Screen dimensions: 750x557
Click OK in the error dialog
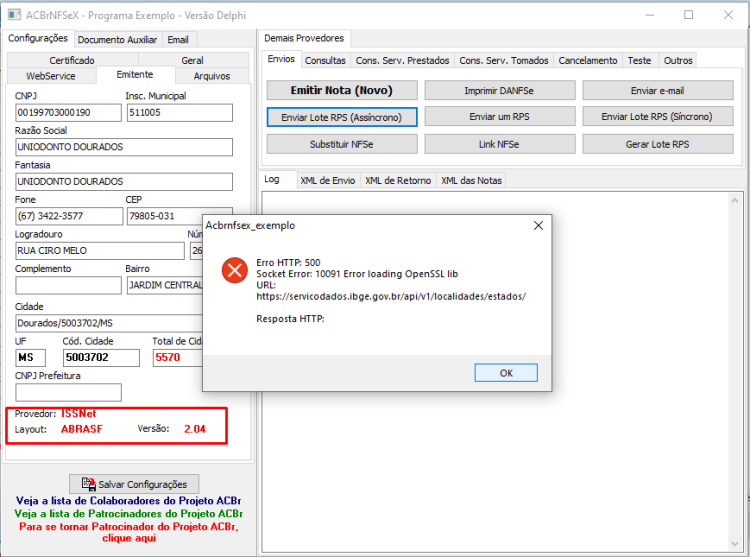(506, 373)
